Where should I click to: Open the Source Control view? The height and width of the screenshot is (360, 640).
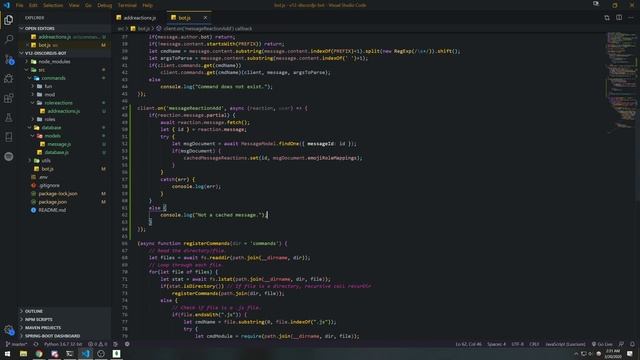pos(9,59)
